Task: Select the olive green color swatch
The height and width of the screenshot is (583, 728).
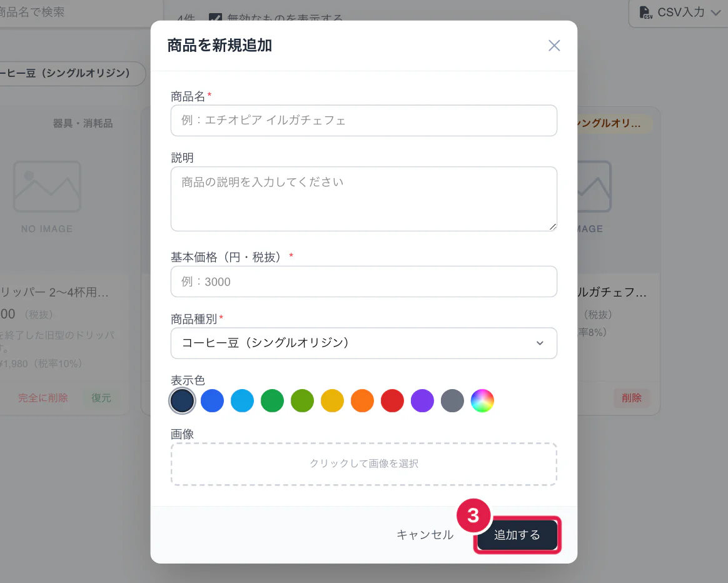Action: [302, 400]
